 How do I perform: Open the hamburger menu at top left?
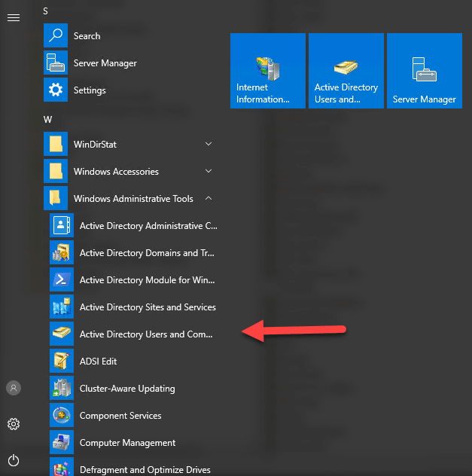point(14,17)
